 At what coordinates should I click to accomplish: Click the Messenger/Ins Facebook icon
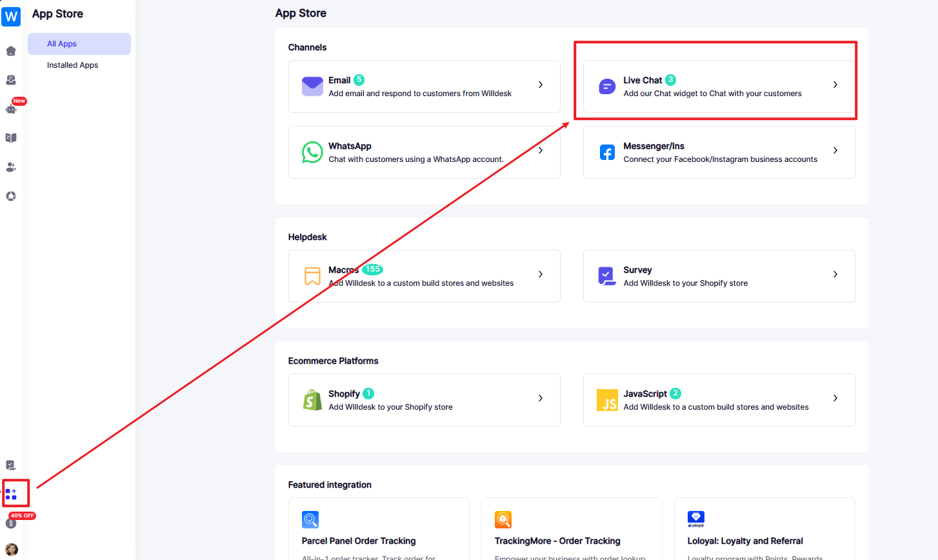(x=607, y=152)
